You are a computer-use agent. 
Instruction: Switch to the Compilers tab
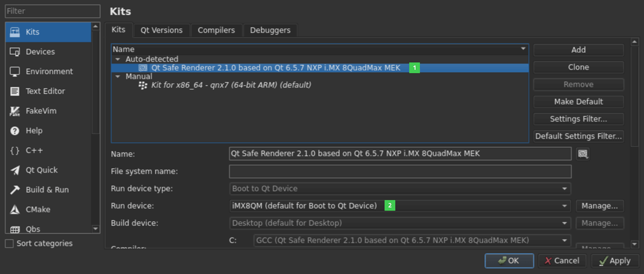tap(217, 30)
